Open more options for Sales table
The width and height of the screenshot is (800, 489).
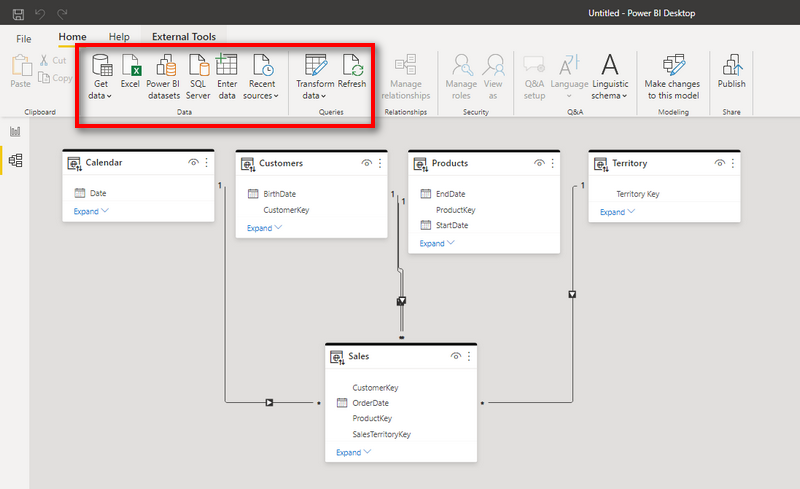click(x=469, y=356)
